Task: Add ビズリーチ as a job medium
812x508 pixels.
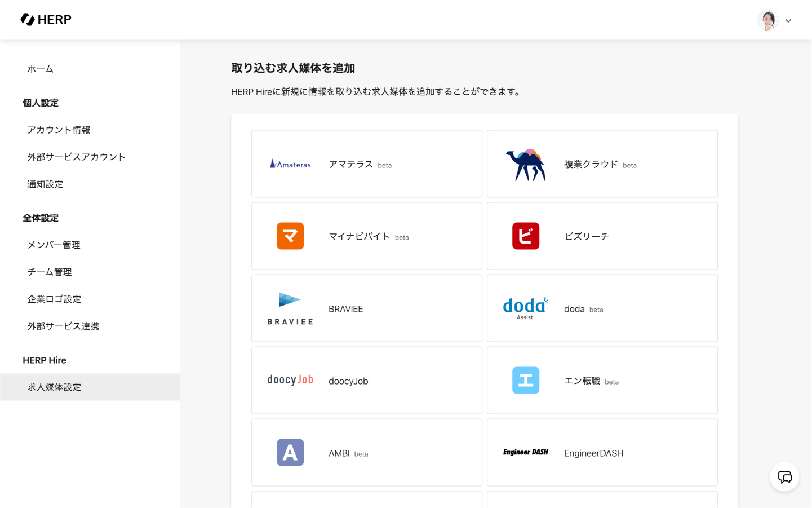Action: [x=602, y=236]
